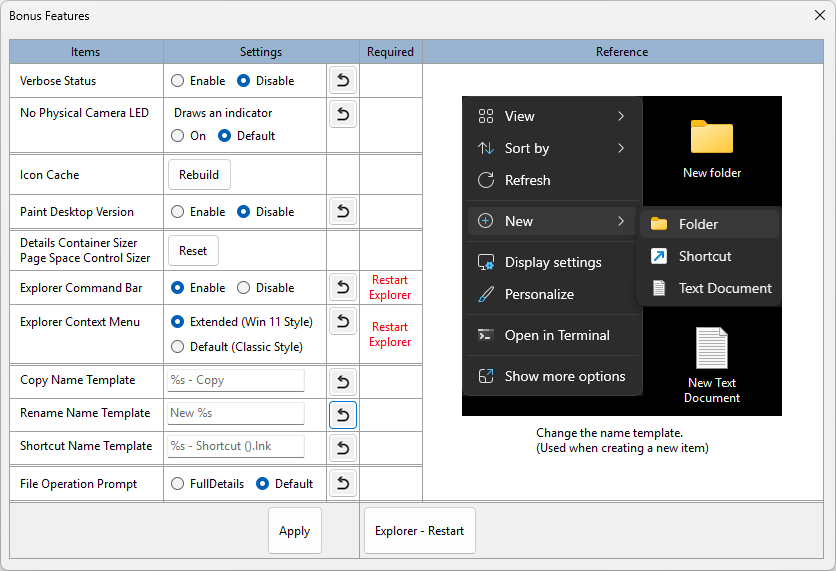
Task: Reset Explorer Context Menu with undo icon
Action: [x=343, y=321]
